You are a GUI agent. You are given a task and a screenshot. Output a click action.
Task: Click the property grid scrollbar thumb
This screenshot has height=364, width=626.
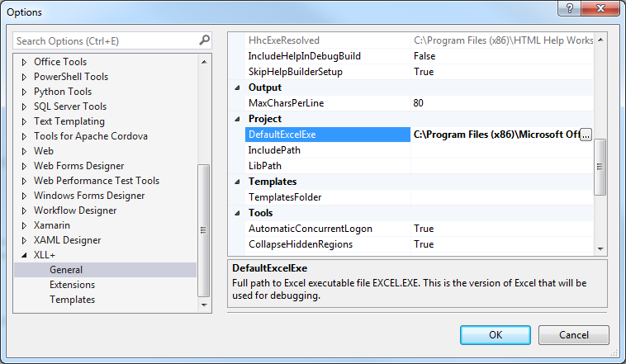point(600,167)
